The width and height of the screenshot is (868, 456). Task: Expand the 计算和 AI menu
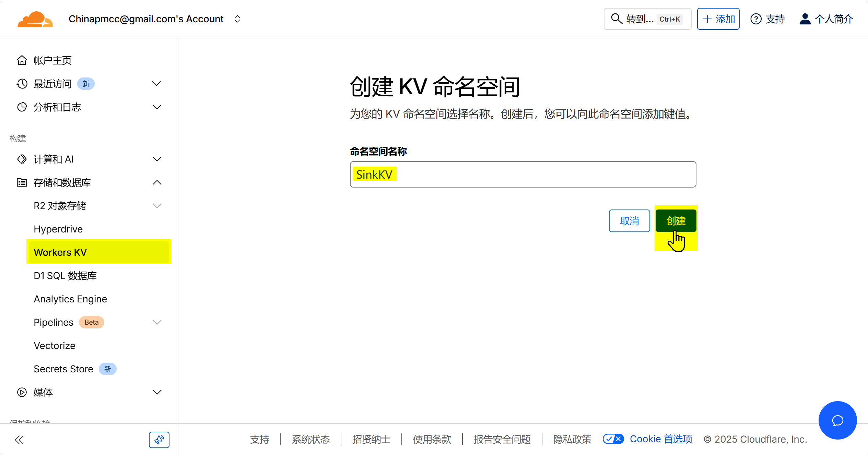click(157, 159)
